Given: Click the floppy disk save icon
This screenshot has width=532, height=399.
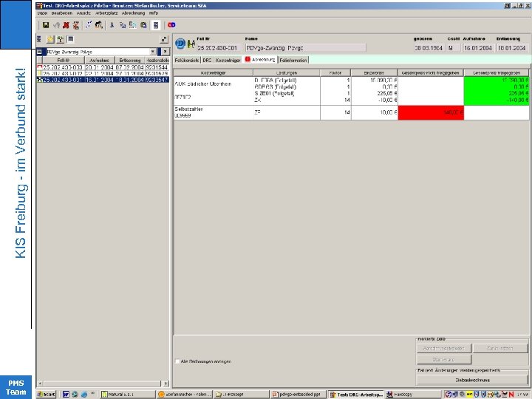Looking at the screenshot, I should 46,25.
